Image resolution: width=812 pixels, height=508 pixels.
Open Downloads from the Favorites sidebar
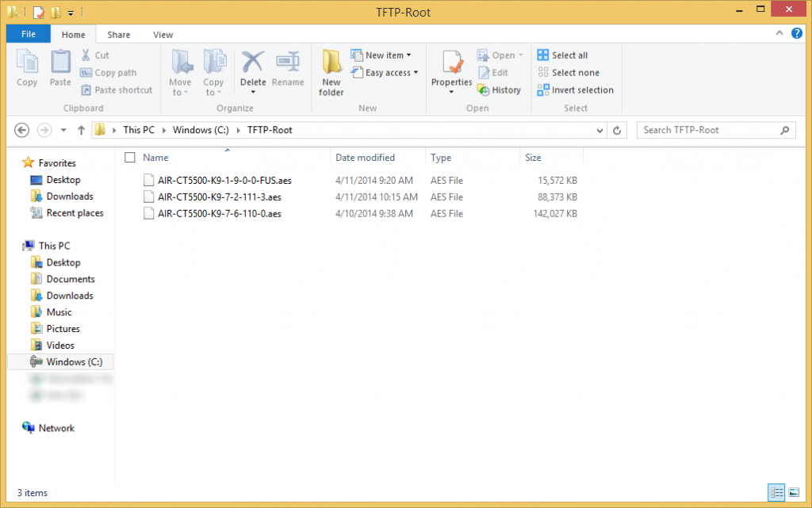71,196
